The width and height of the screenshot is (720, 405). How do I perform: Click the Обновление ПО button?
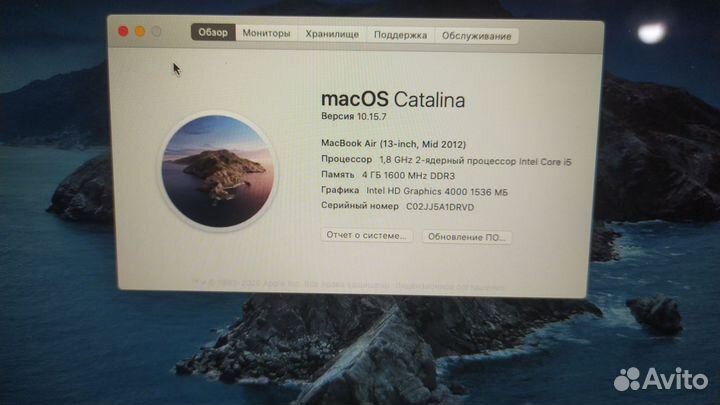467,237
